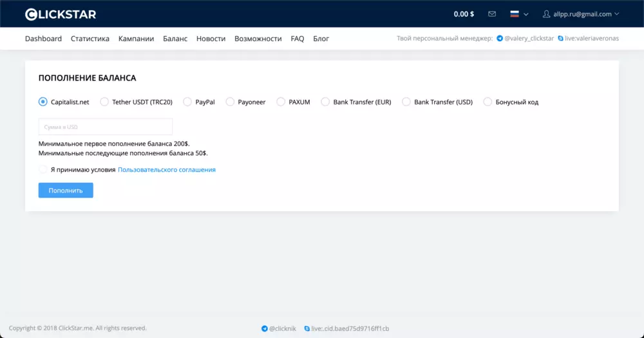Open Блог menu item
The image size is (644, 338).
tap(321, 39)
